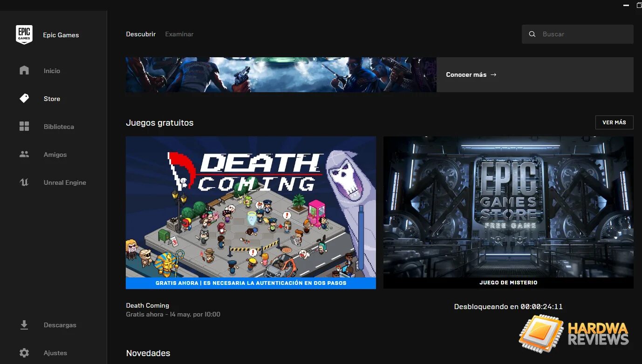Focus the Buscar search field
This screenshot has height=364, width=642.
[x=577, y=34]
